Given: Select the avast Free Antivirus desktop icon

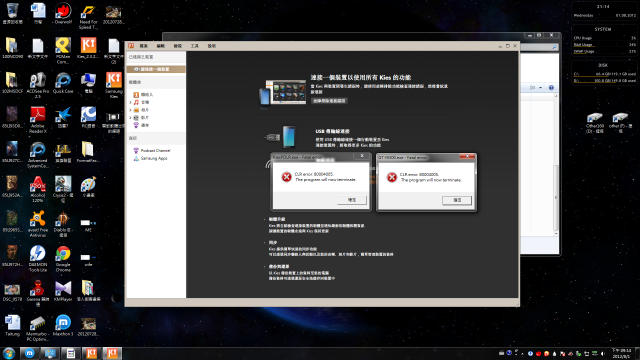Looking at the screenshot, I should (38, 224).
